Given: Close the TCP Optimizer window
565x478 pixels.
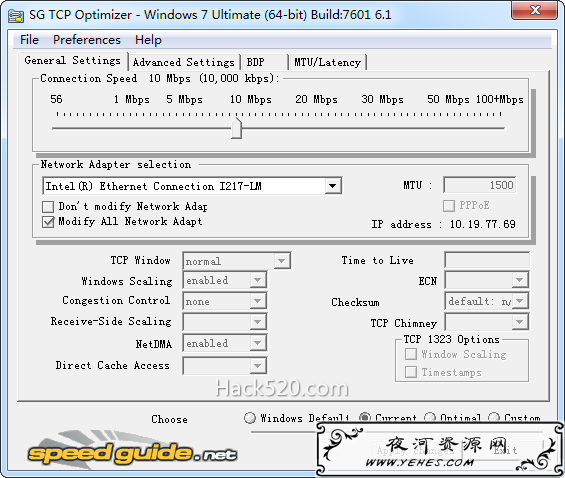Looking at the screenshot, I should [x=534, y=10].
